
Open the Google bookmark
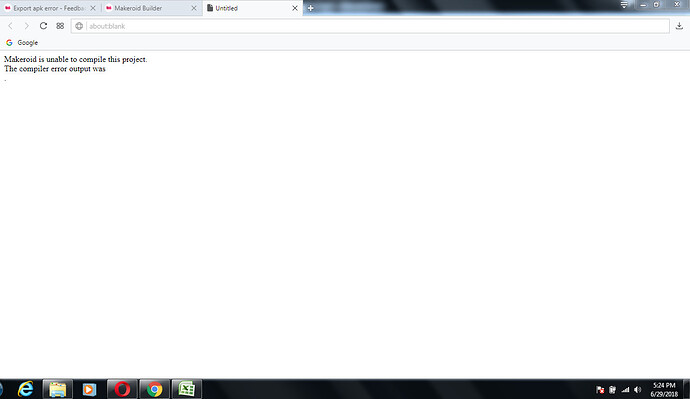point(22,43)
